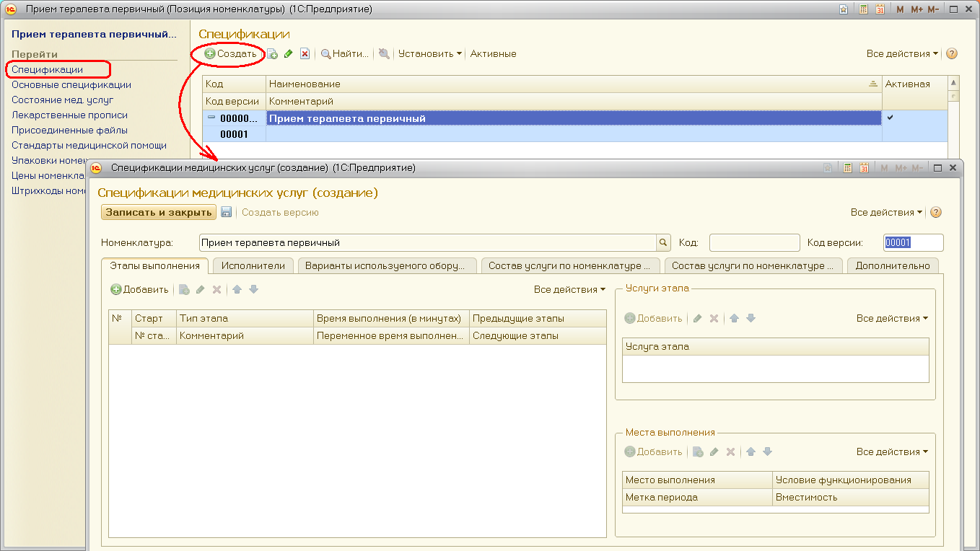The width and height of the screenshot is (980, 551).
Task: Open Основные спецификации in navigation panel
Action: pos(71,84)
